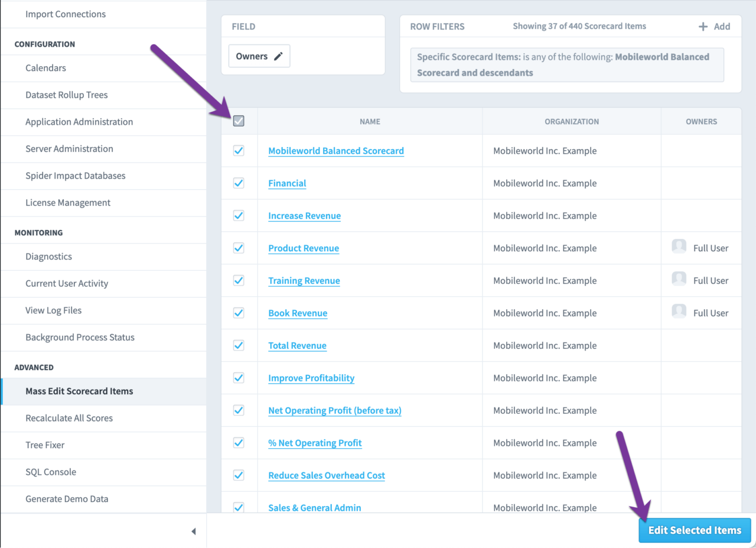The image size is (756, 548).
Task: Toggle the select-all checkbox in table header
Action: click(239, 121)
